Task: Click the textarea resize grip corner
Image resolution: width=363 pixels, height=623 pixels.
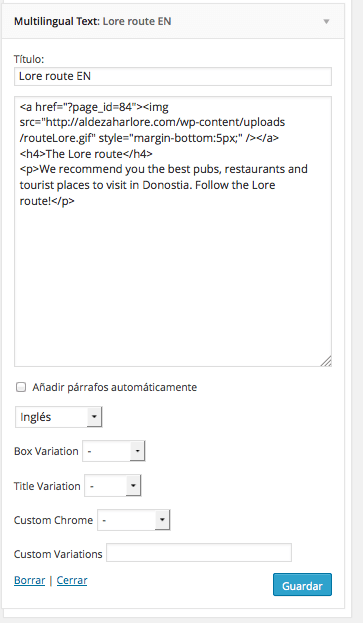Action: tap(326, 361)
